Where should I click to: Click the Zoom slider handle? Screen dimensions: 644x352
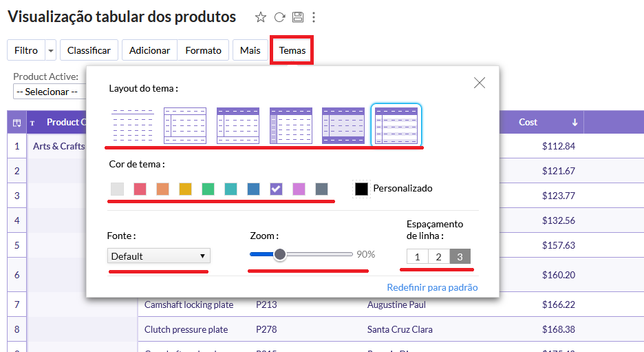point(280,255)
